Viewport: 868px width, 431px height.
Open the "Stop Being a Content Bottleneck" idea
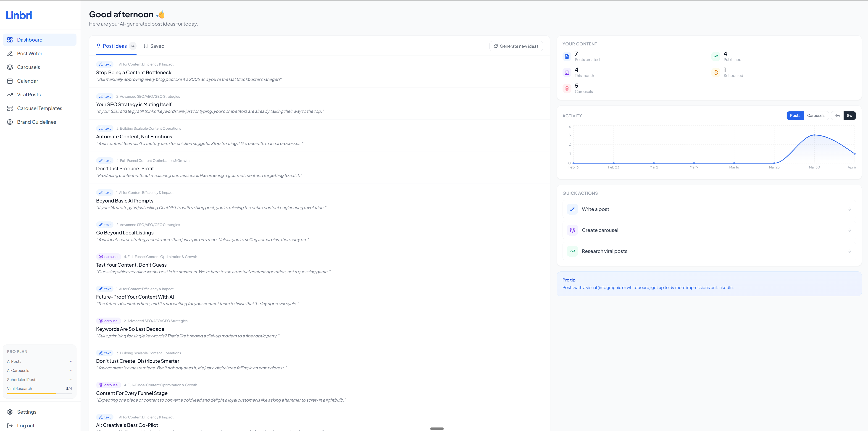coord(134,72)
